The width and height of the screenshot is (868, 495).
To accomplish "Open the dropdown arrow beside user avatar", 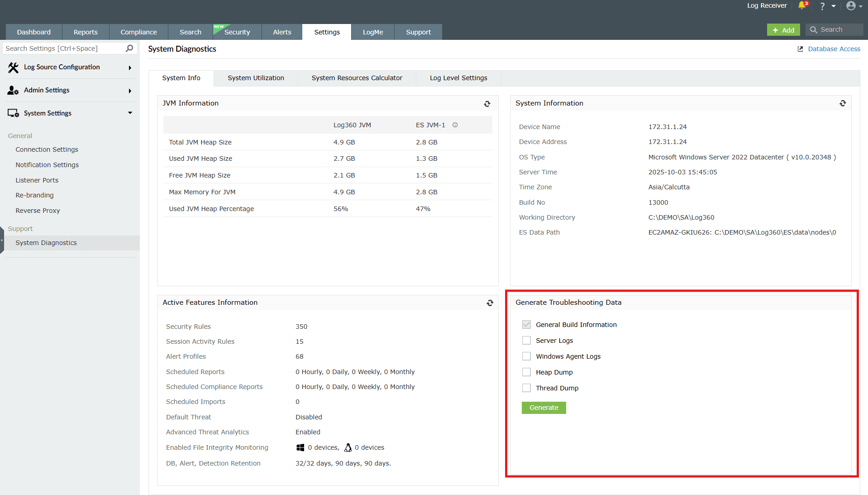I will coord(861,6).
